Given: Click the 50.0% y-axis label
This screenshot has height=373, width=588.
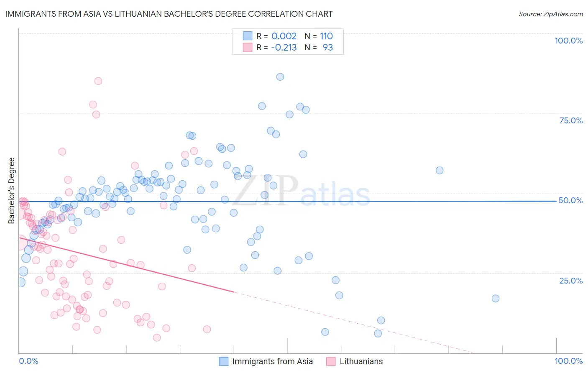Looking at the screenshot, I should 570,200.
